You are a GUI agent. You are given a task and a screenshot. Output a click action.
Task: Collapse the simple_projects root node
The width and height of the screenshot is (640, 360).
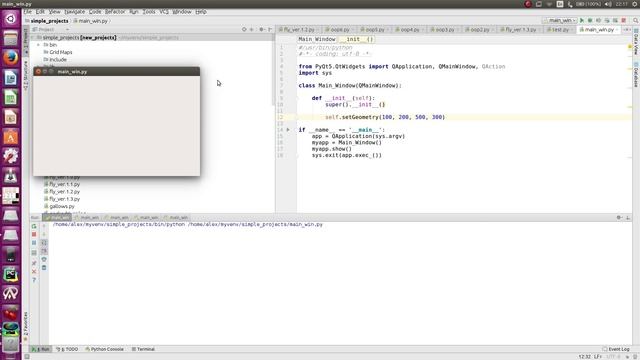point(33,38)
